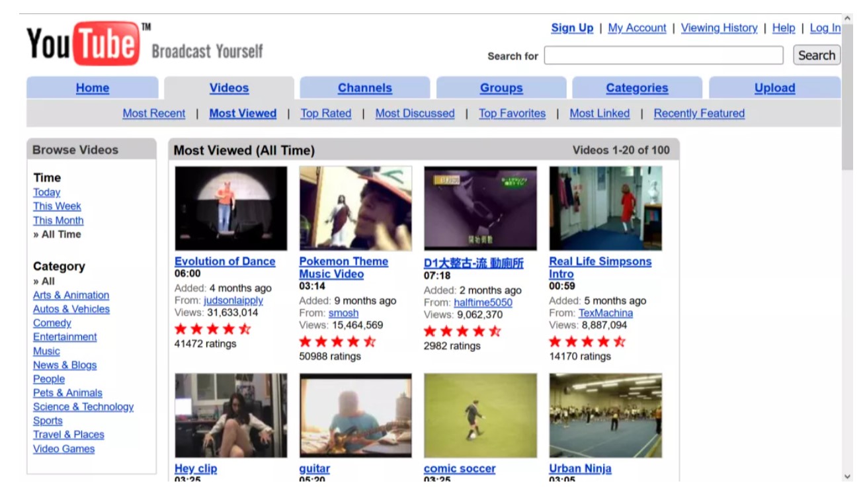
Task: Click the Log In link
Action: (825, 28)
